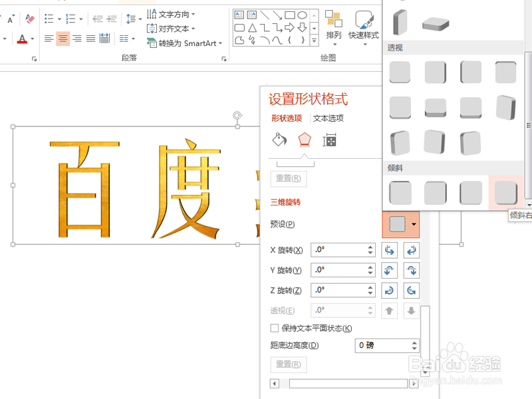Click the X 旋转 input field

338,250
